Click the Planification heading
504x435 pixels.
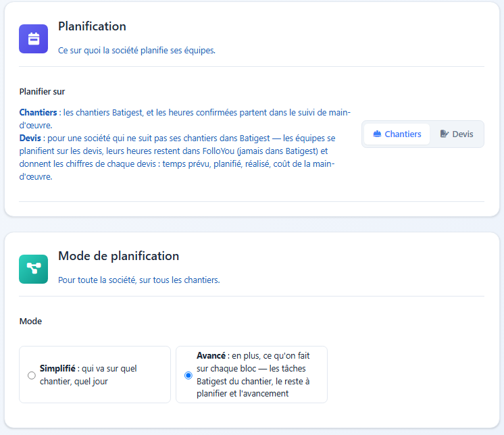pos(92,26)
